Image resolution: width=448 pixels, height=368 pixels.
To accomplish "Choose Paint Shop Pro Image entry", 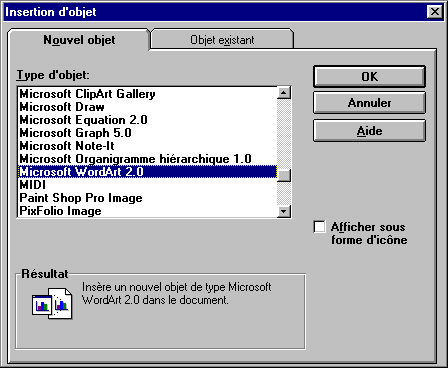I will [147, 198].
